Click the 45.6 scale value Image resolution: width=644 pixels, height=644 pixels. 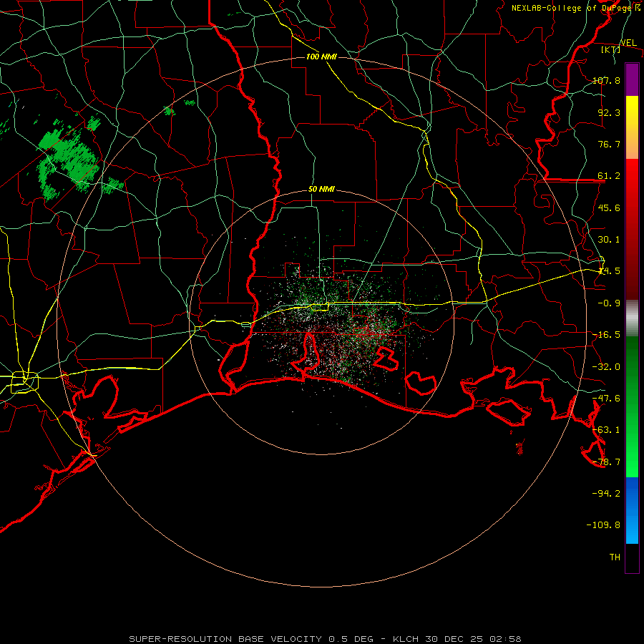(609, 208)
